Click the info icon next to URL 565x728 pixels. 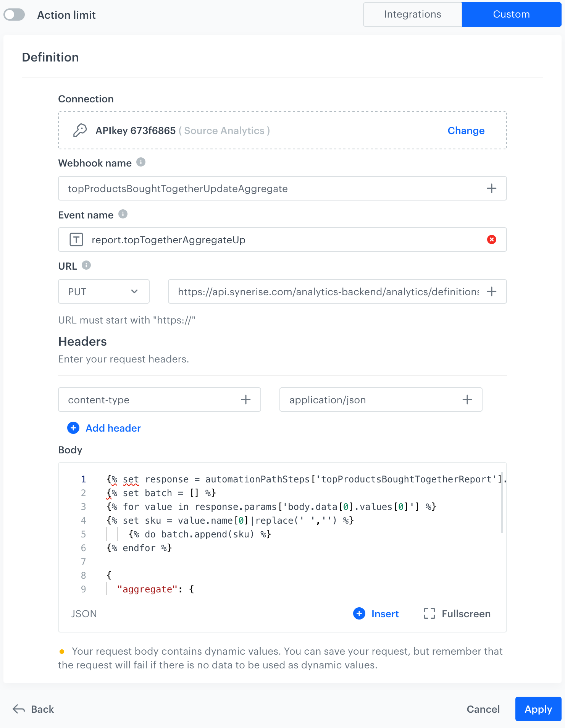(86, 265)
